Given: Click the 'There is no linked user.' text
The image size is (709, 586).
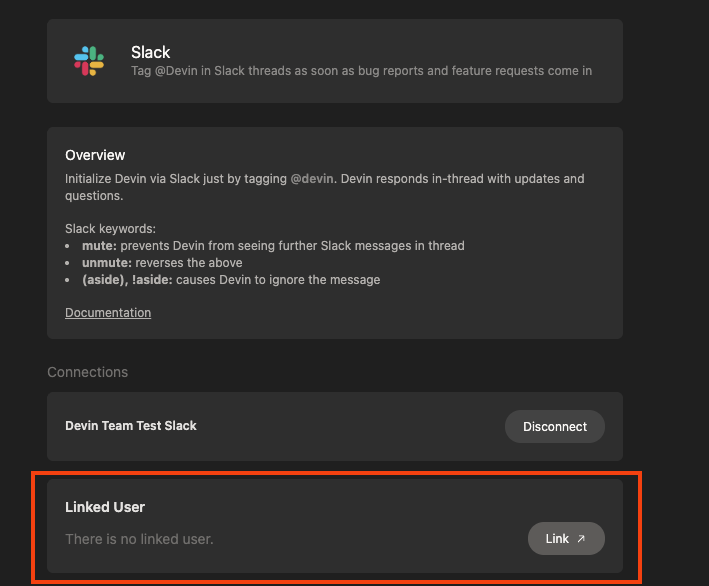Looking at the screenshot, I should point(139,539).
